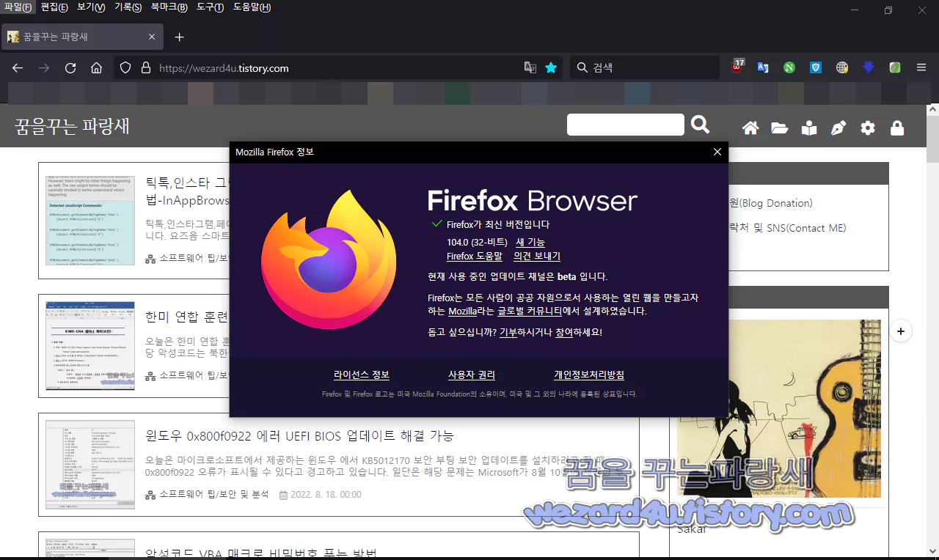Click the blue down-arrow download extension
Image resolution: width=939 pixels, height=560 pixels.
(x=869, y=67)
